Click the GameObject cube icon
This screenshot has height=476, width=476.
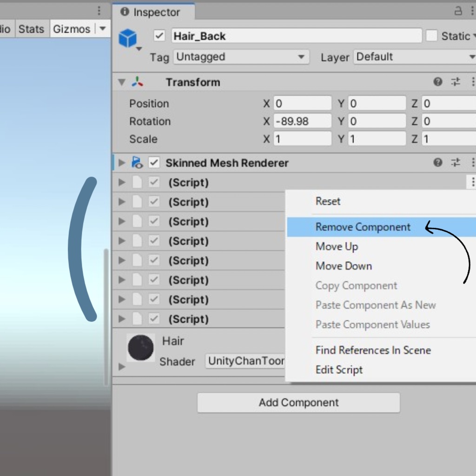tap(127, 38)
